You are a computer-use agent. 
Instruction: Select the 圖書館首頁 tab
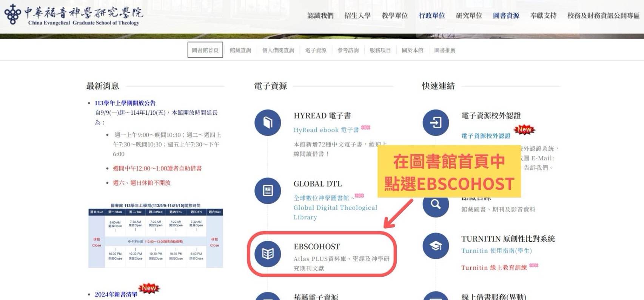click(x=205, y=50)
